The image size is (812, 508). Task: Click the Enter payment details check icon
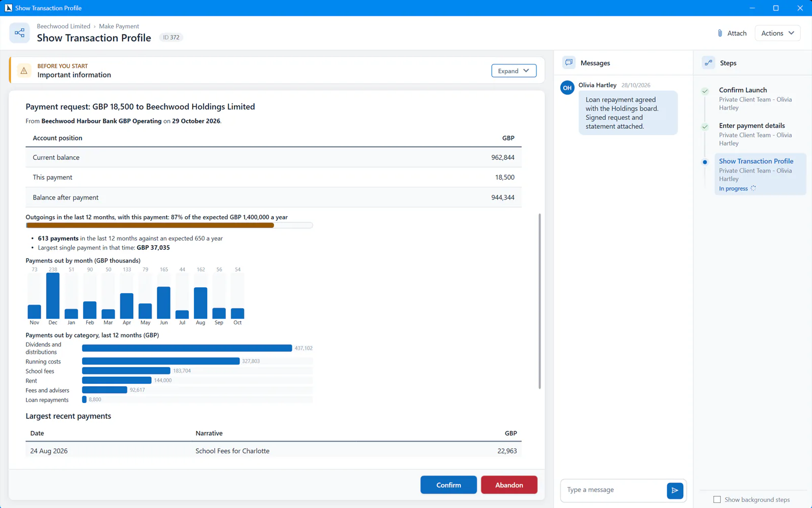click(705, 126)
